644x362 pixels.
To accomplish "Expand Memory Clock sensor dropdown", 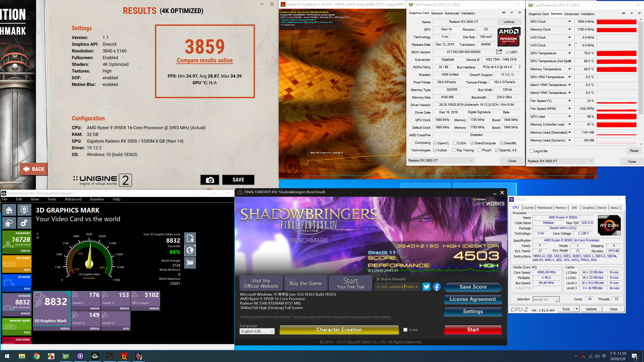I will click(x=570, y=29).
